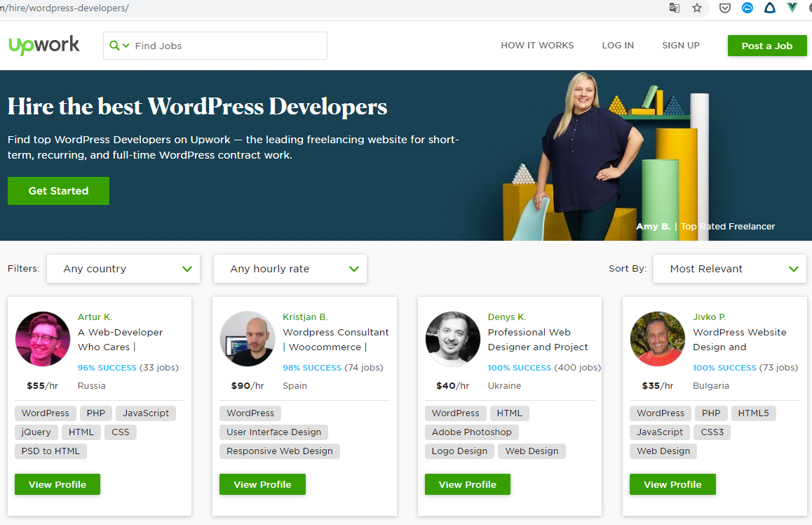Open Artur K.'s profile photo
The width and height of the screenshot is (812, 525).
coord(43,339)
